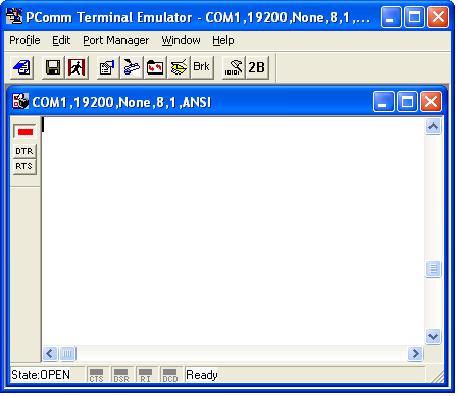The width and height of the screenshot is (458, 396).
Task: Click the PComm application title icon
Action: click(x=15, y=16)
